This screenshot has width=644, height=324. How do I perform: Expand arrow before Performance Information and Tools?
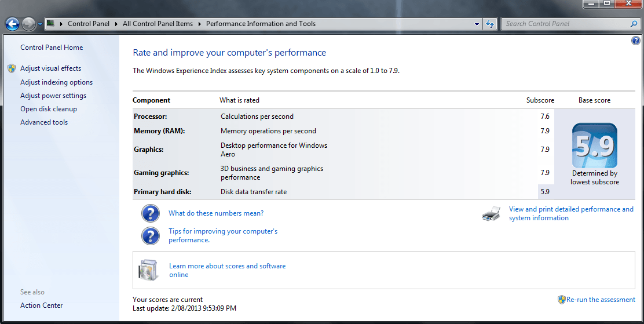pyautogui.click(x=200, y=24)
